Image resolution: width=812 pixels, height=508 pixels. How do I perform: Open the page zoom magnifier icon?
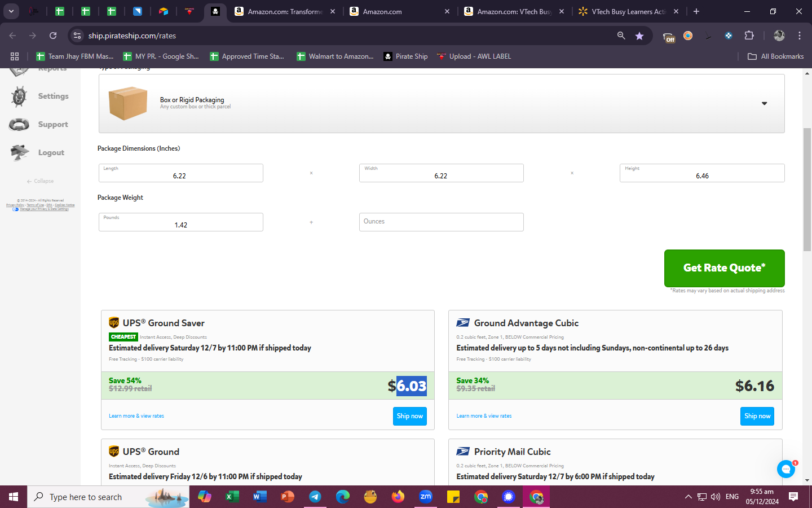pos(621,36)
